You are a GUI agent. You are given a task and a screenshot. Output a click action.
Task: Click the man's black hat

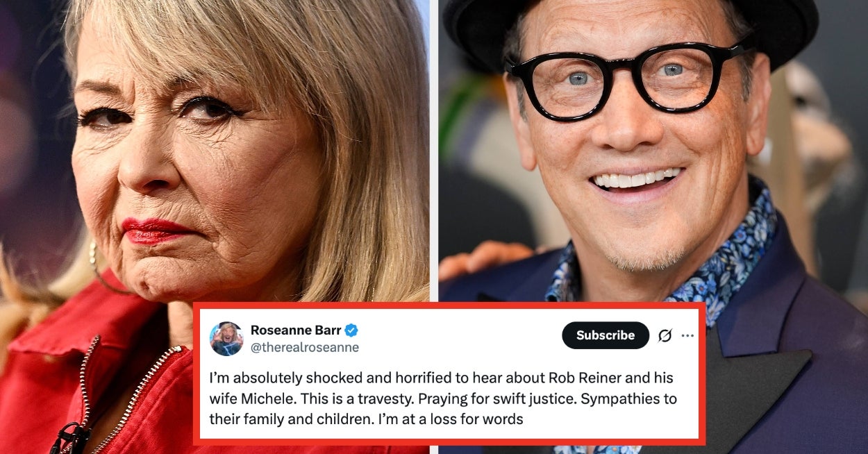coord(631,28)
